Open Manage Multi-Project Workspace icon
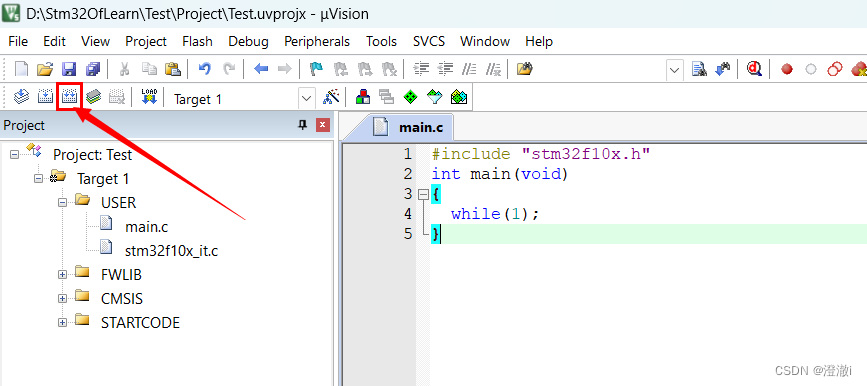Viewport: 867px width, 386px height. coord(387,97)
